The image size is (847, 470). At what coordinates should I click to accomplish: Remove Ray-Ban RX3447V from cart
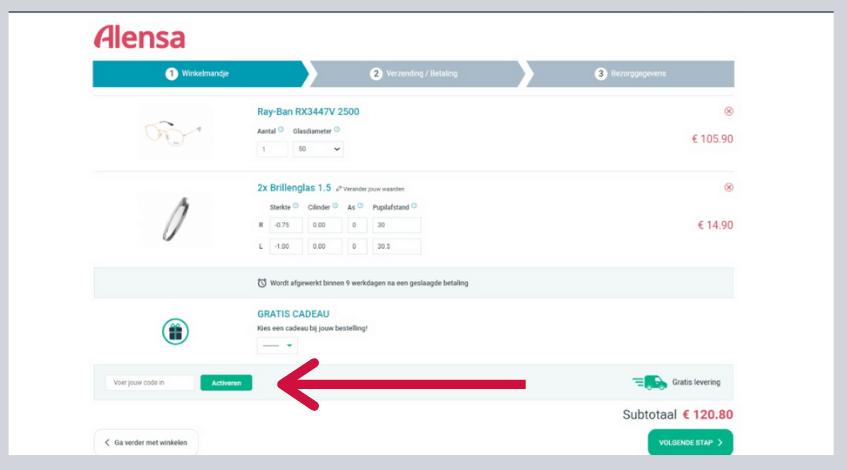728,111
